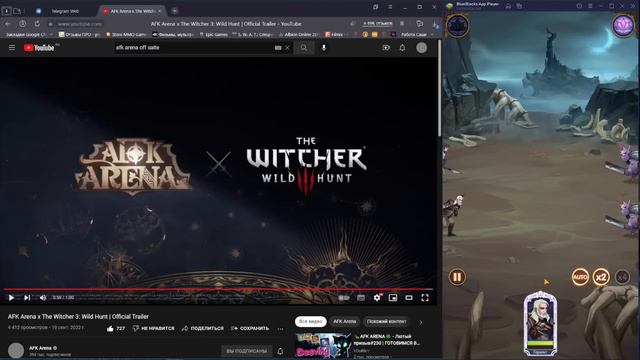Open more actions ellipsis under video
Screen dimensions: 640x360
click(x=280, y=329)
